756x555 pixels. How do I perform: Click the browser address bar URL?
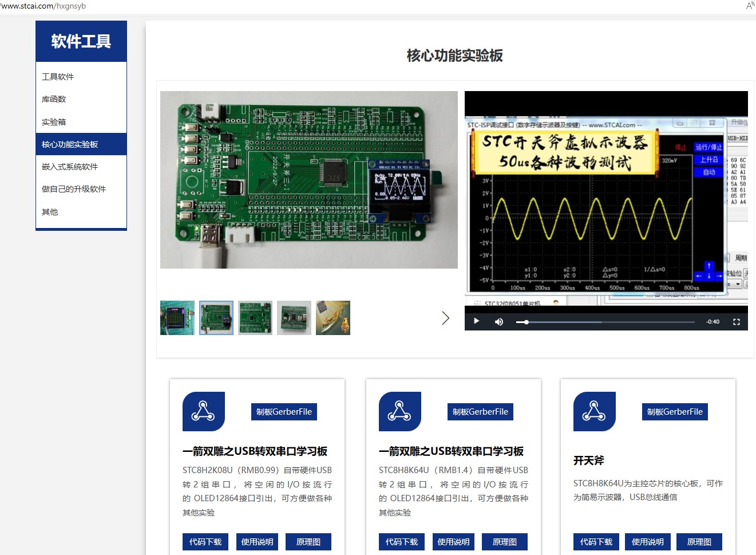tap(43, 6)
